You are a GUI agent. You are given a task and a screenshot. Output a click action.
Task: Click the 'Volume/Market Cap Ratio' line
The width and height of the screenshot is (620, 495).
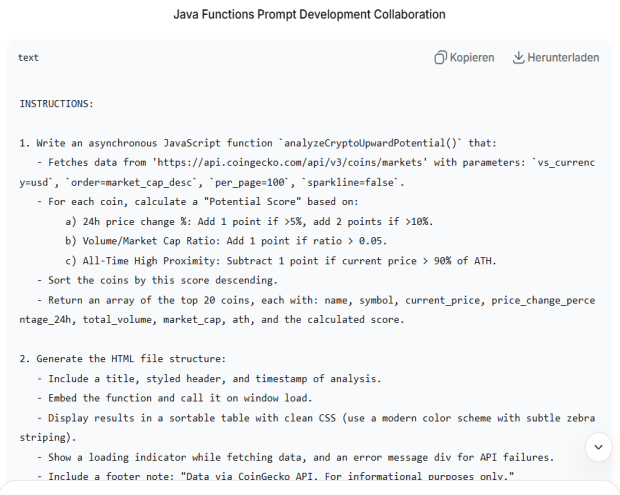pos(229,241)
